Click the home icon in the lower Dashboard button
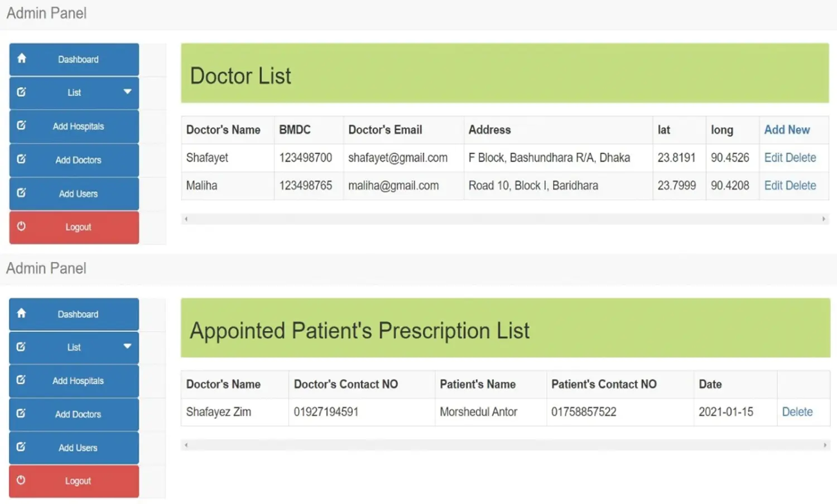 [21, 313]
